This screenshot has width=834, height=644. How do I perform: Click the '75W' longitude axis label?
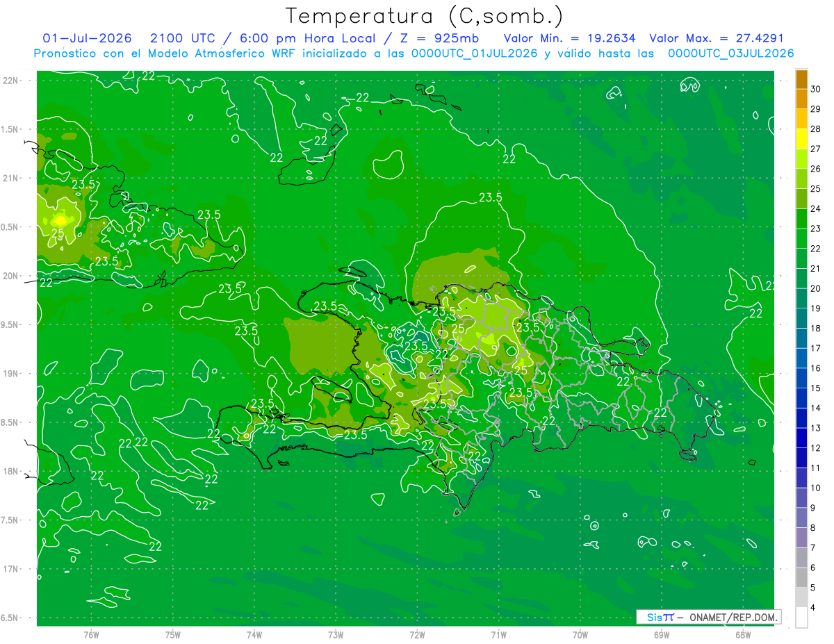tap(173, 635)
